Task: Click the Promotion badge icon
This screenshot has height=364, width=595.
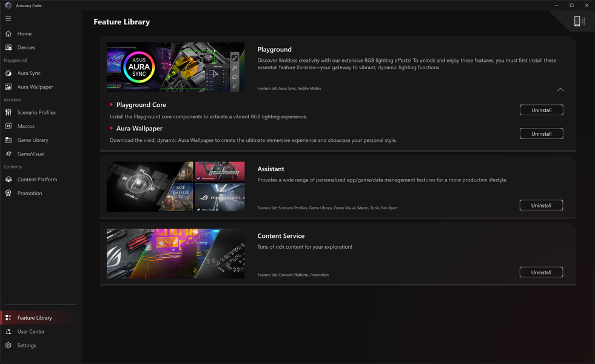Action: (8, 193)
